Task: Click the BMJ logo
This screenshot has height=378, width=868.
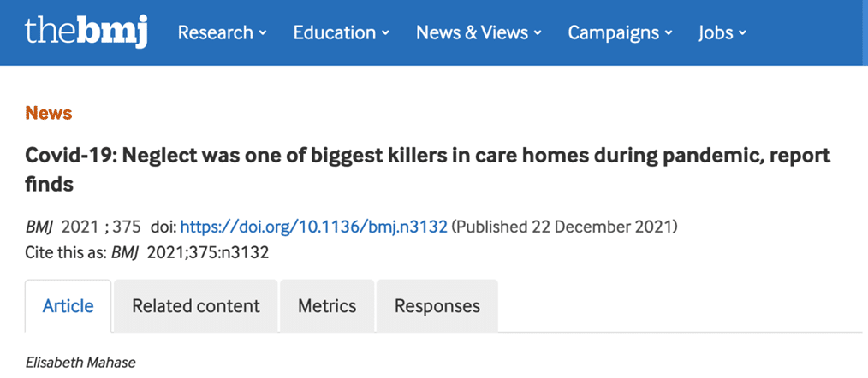Action: (86, 31)
